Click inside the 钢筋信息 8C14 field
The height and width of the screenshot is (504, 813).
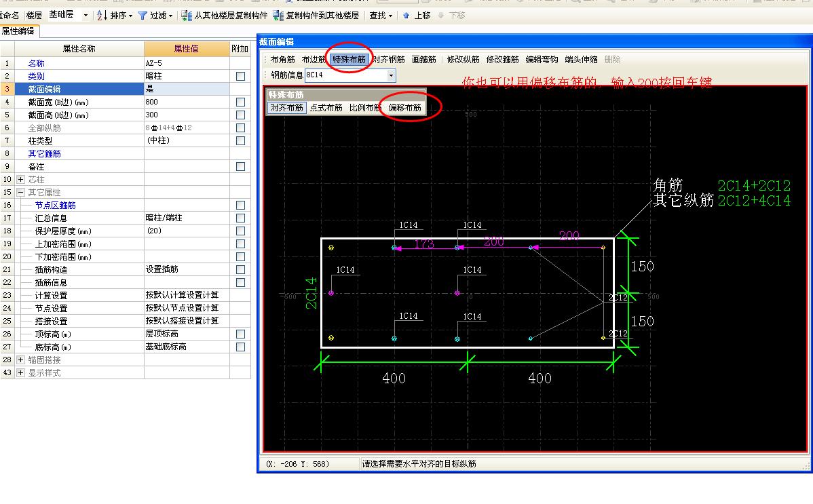[345, 75]
